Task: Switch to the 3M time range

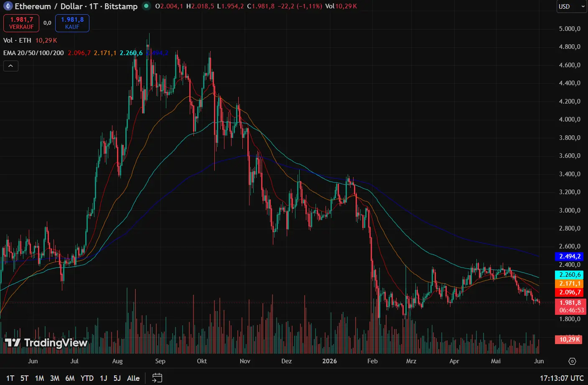Action: [x=55, y=378]
